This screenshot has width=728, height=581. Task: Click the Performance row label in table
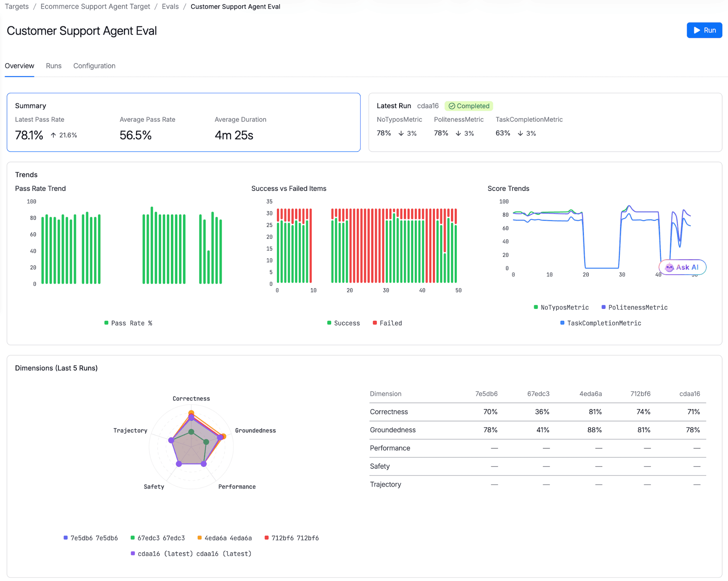click(x=390, y=448)
